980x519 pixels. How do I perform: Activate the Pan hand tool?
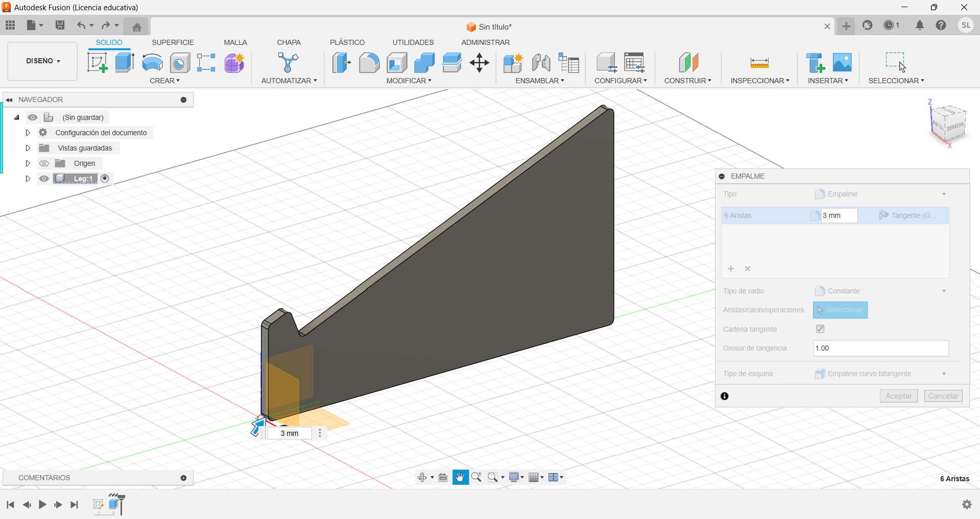point(460,477)
